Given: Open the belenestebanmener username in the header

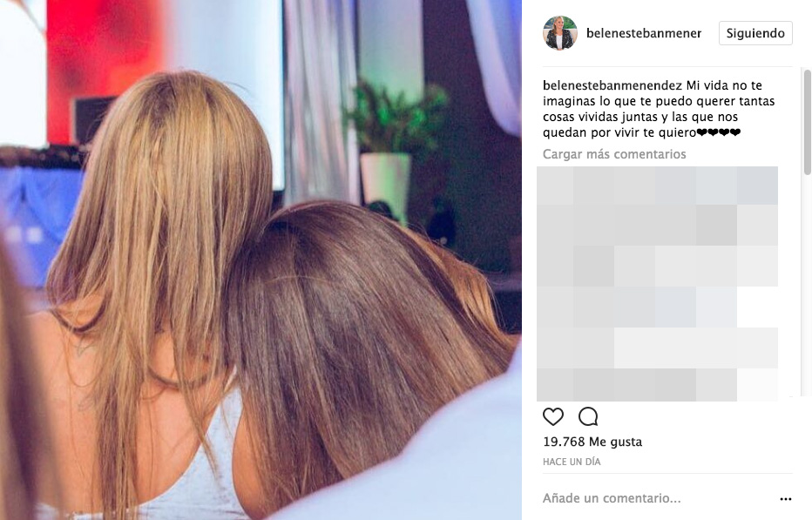Looking at the screenshot, I should click(644, 33).
